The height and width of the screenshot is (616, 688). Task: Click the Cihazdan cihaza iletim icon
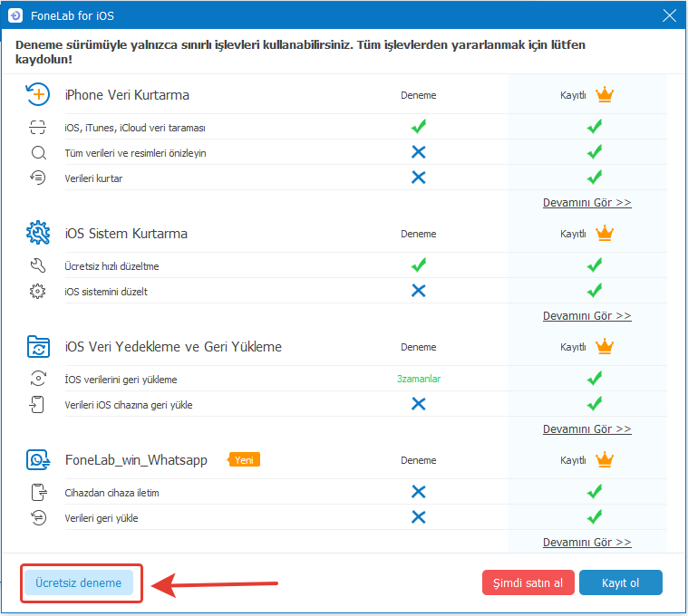[38, 493]
